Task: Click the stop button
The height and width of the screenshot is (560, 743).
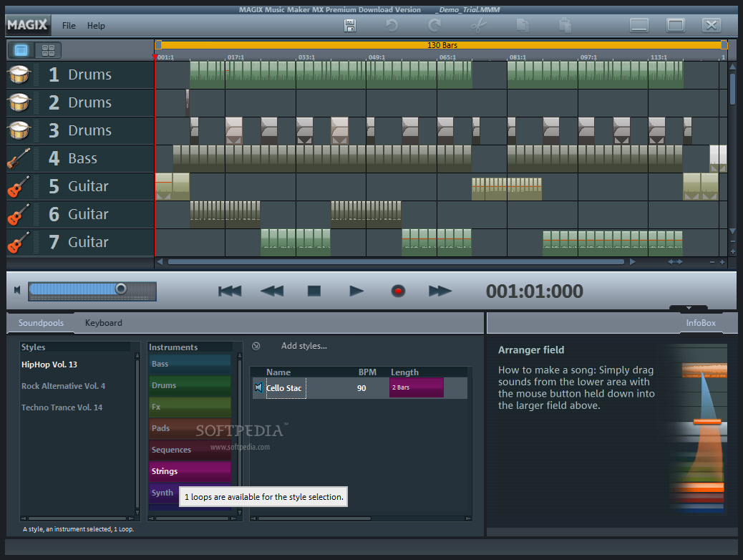Action: tap(314, 291)
